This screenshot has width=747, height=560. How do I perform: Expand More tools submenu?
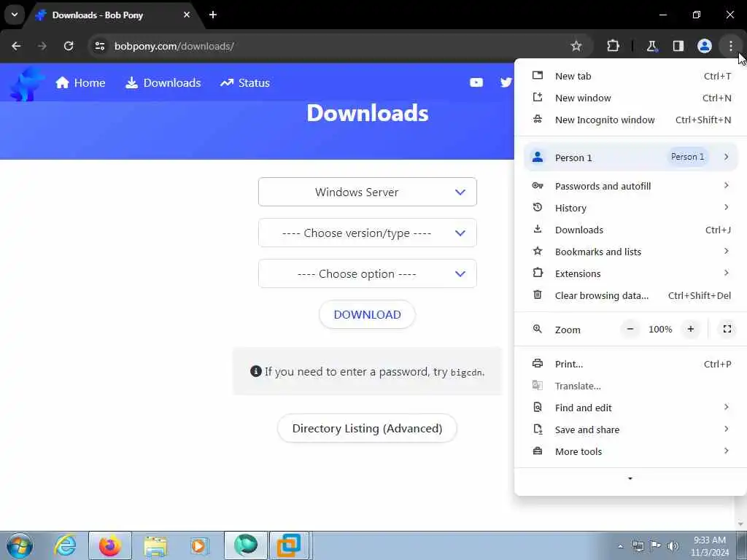tap(630, 452)
